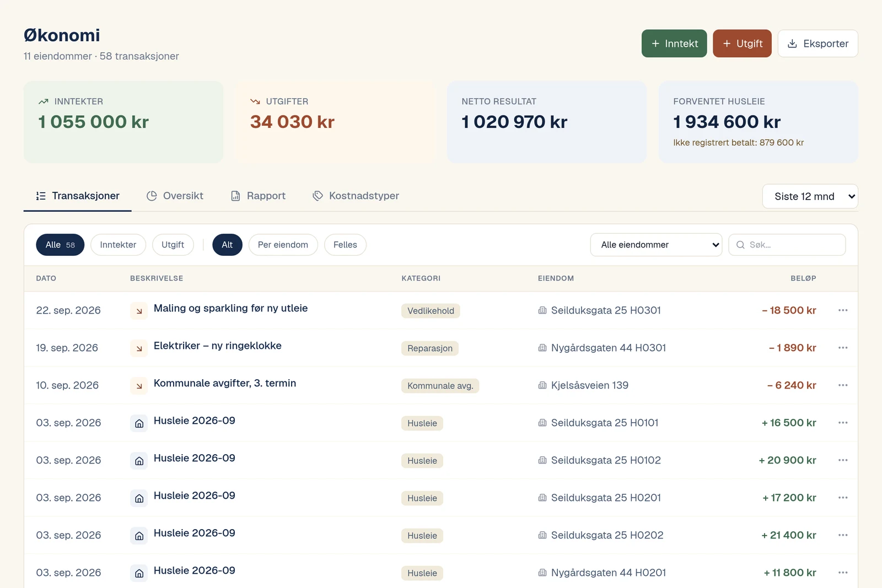Screen dimensions: 882x588
Task: Click the Eksporter button
Action: pyautogui.click(x=818, y=44)
